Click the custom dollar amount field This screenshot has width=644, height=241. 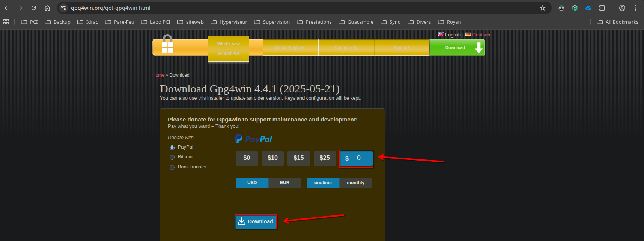(x=358, y=158)
